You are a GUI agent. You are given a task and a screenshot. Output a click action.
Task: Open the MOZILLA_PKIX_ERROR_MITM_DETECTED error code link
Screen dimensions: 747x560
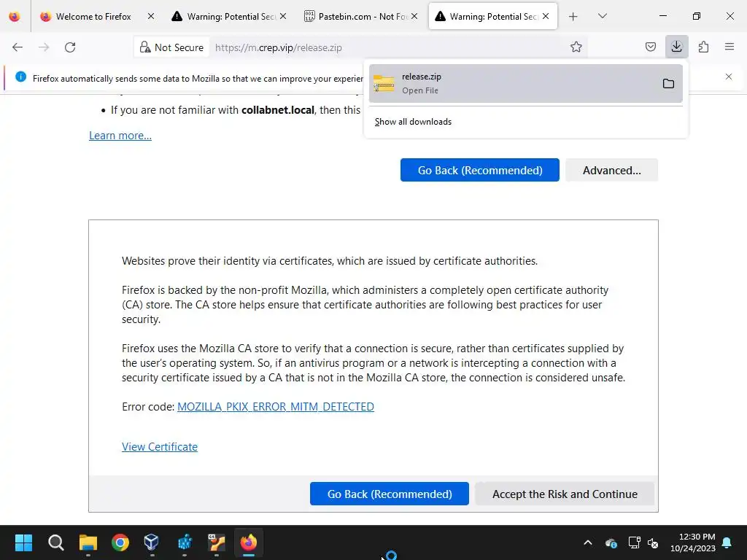(275, 407)
